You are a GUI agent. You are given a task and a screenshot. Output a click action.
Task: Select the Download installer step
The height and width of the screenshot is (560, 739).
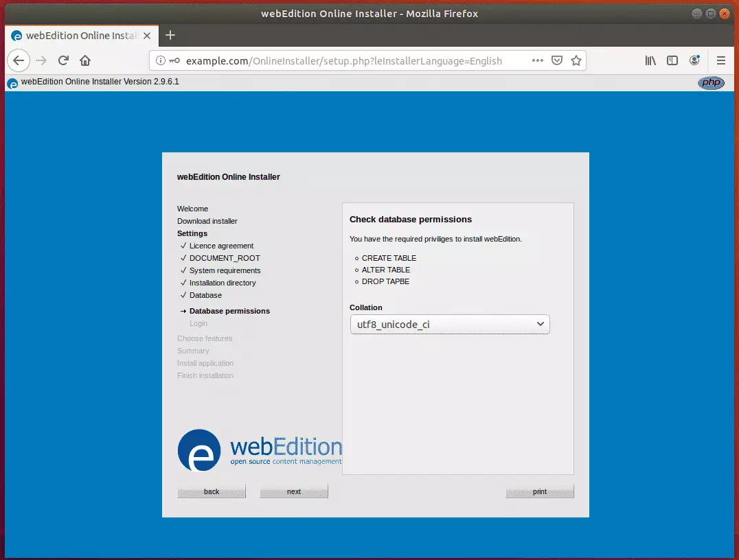207,221
